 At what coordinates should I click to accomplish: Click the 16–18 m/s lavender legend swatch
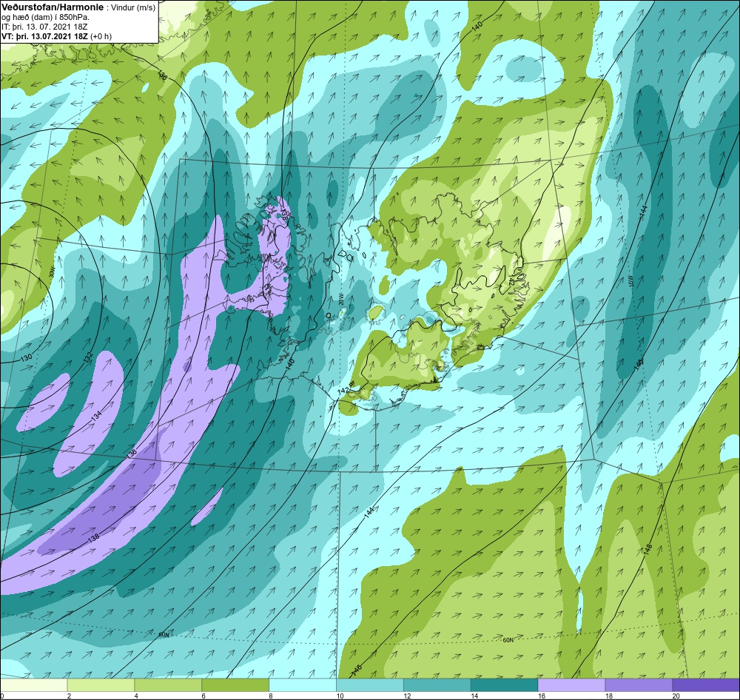pos(571,685)
